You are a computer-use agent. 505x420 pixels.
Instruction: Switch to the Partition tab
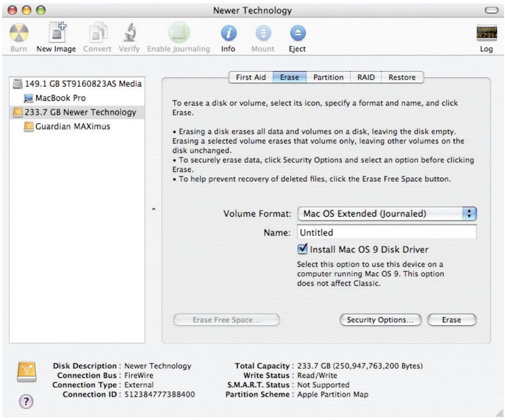329,78
